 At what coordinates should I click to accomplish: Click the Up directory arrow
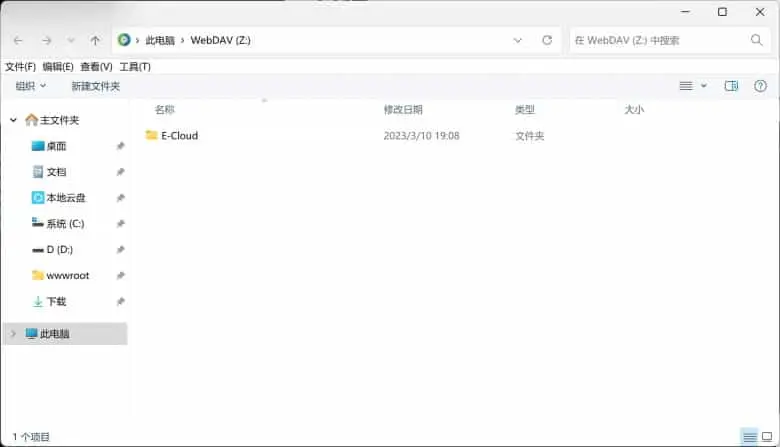point(95,41)
